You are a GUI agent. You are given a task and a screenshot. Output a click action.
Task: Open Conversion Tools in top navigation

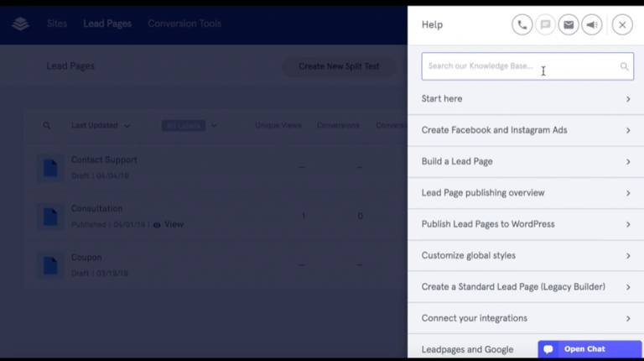184,24
